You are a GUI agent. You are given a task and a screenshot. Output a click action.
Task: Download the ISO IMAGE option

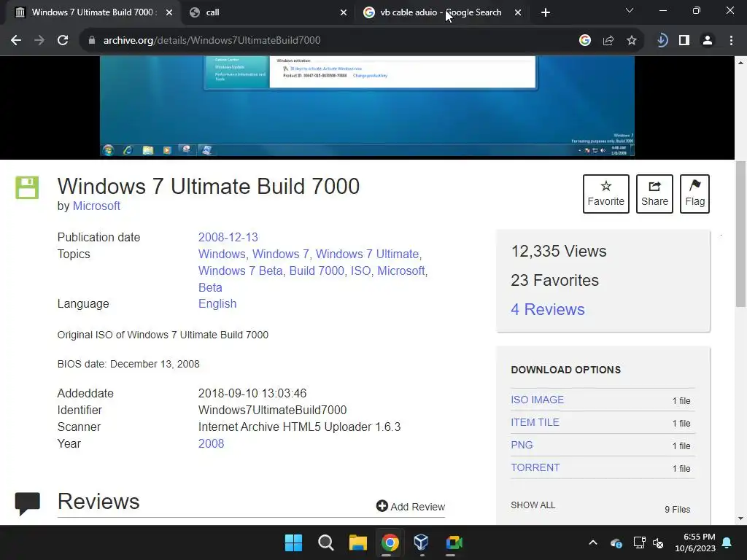538,400
